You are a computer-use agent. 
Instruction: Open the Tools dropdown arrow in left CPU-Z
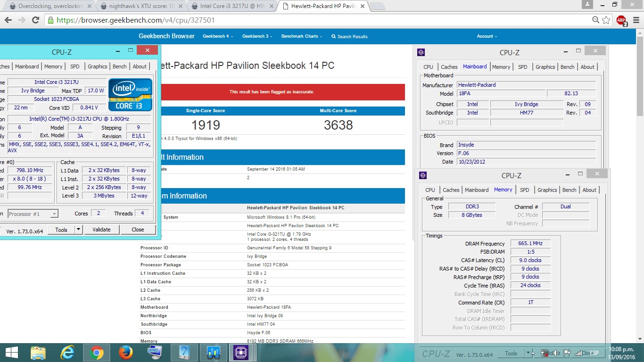click(79, 230)
